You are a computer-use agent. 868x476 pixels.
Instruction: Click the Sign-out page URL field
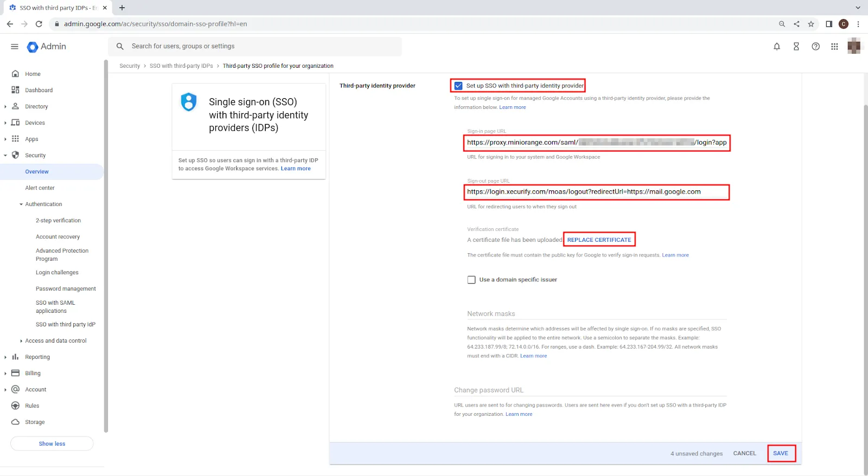[597, 192]
